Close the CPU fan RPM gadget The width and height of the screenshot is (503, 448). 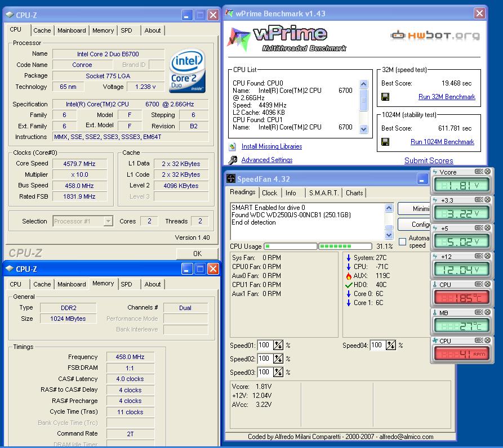(487, 341)
